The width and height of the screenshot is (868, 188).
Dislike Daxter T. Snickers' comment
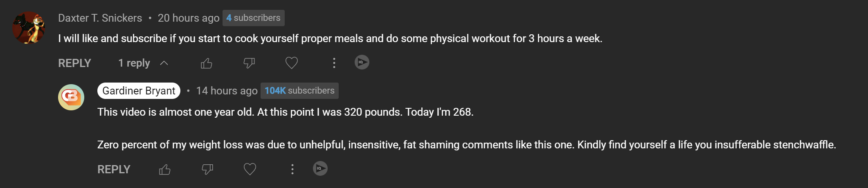coord(249,63)
